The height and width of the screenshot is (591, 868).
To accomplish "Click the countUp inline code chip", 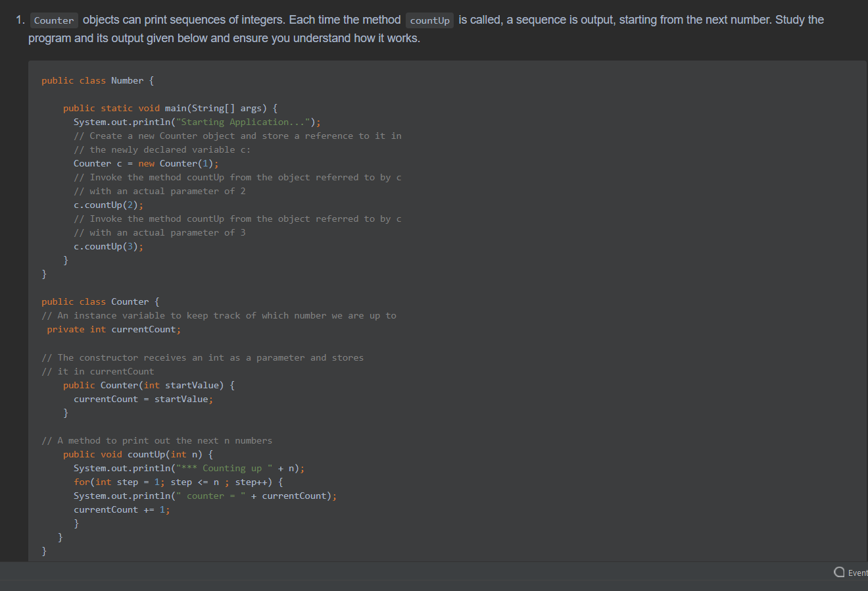I will (429, 20).
